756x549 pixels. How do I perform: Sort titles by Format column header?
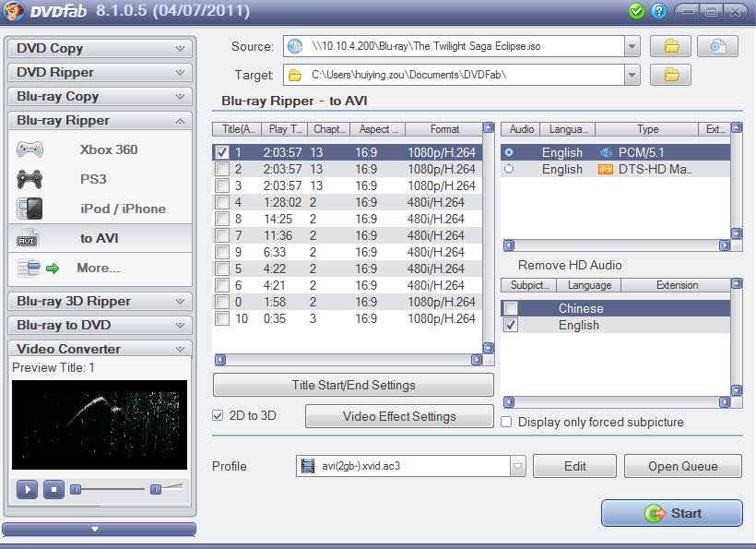point(444,129)
